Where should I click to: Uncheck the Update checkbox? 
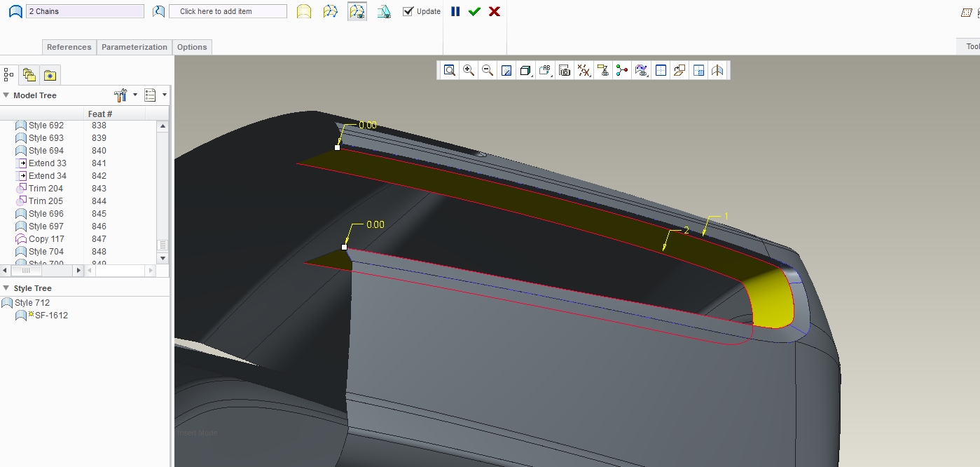[x=408, y=11]
